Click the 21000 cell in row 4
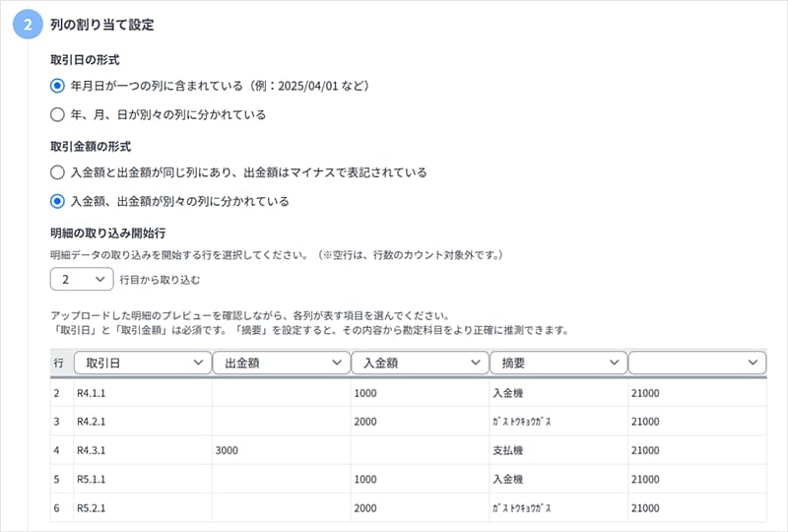 pos(697,449)
